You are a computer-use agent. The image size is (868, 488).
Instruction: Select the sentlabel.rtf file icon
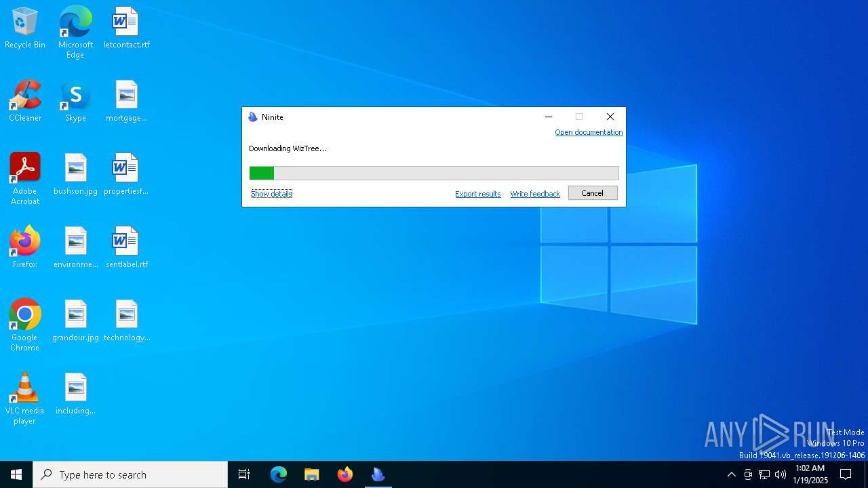(126, 248)
